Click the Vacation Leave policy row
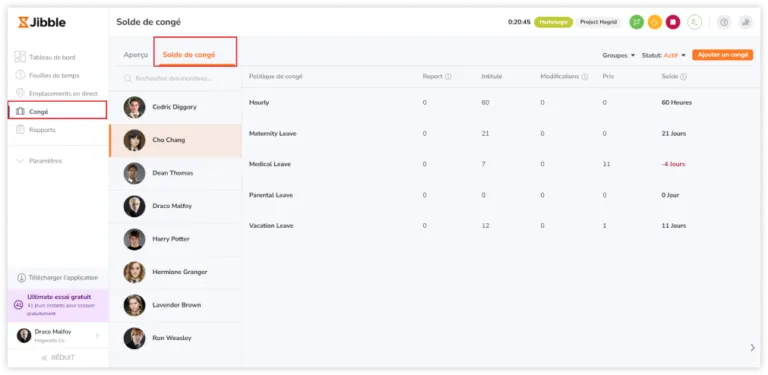Viewport: 768px width, 375px height. click(501, 226)
